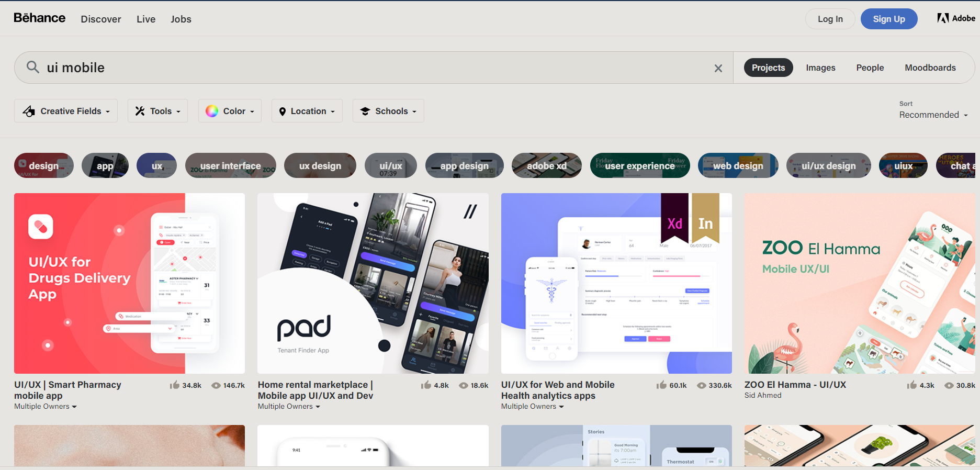Click the Creative Fields pen icon
The image size is (980, 470).
pos(29,111)
